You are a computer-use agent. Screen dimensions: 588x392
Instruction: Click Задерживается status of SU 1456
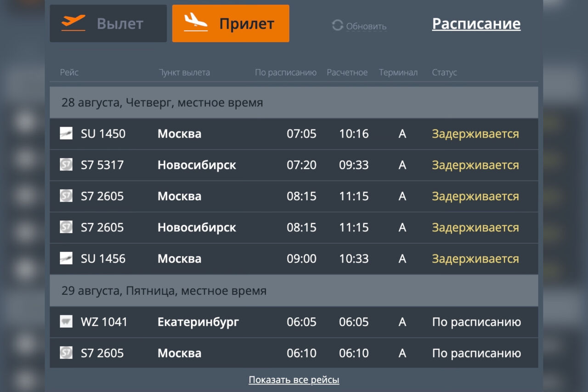475,259
